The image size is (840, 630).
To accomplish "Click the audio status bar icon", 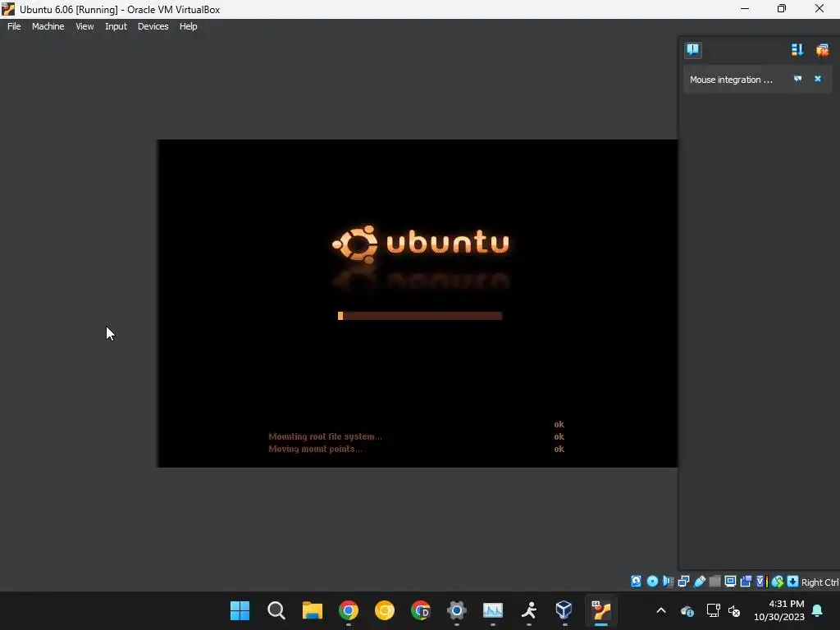I will coord(668,582).
